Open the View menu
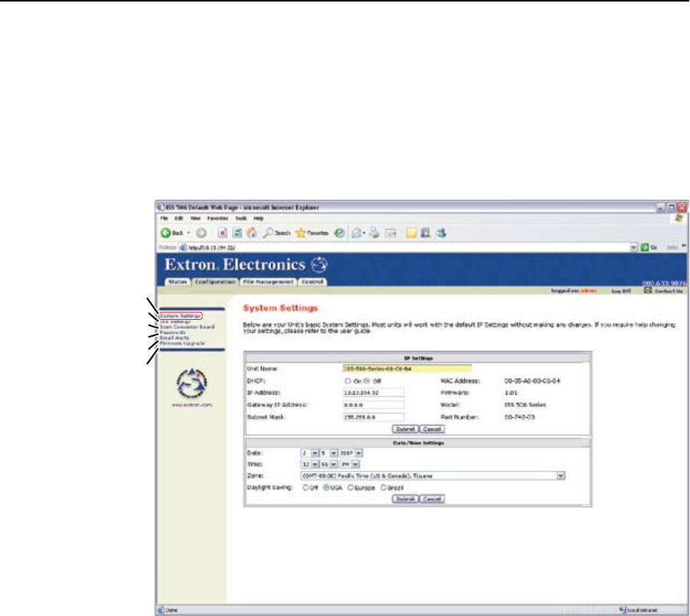The image size is (690, 616). click(195, 219)
